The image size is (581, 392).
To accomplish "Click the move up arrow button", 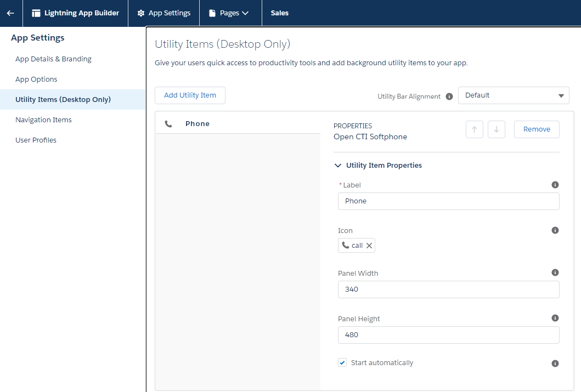I will [474, 129].
